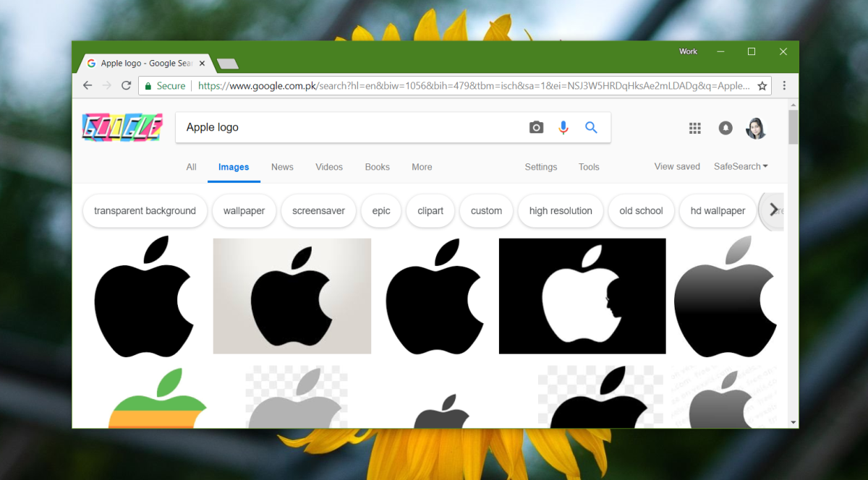The width and height of the screenshot is (868, 480).
Task: Click the search by image camera icon
Action: [x=536, y=127]
